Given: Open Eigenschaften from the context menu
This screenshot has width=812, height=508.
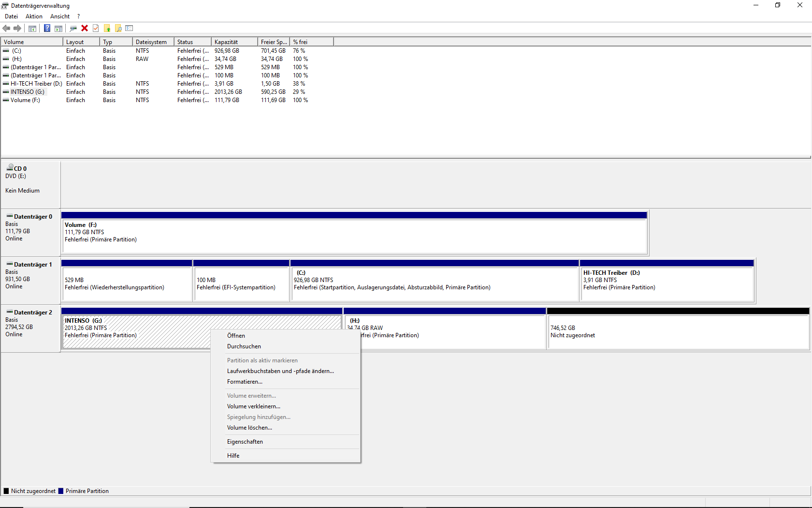Looking at the screenshot, I should click(286, 442).
